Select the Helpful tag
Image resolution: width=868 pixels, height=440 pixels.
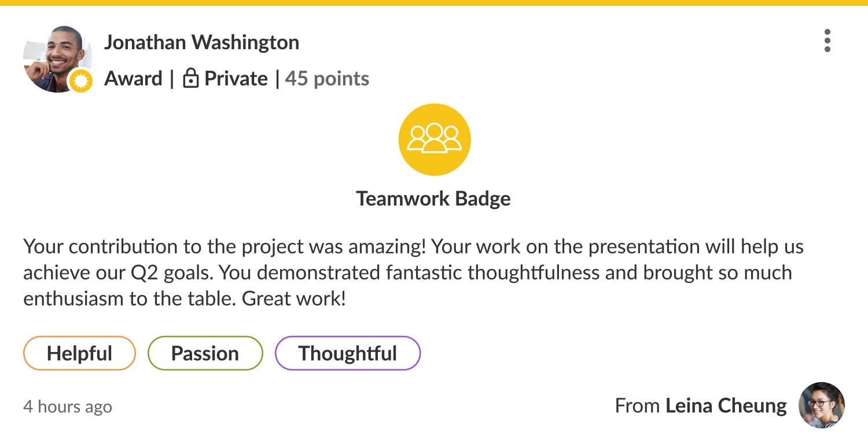pos(79,353)
